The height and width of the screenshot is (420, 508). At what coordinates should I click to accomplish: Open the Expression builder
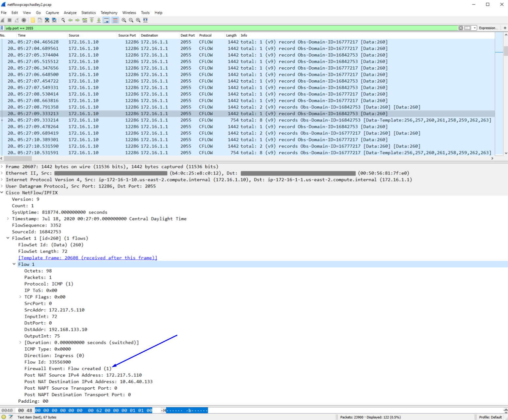point(488,28)
